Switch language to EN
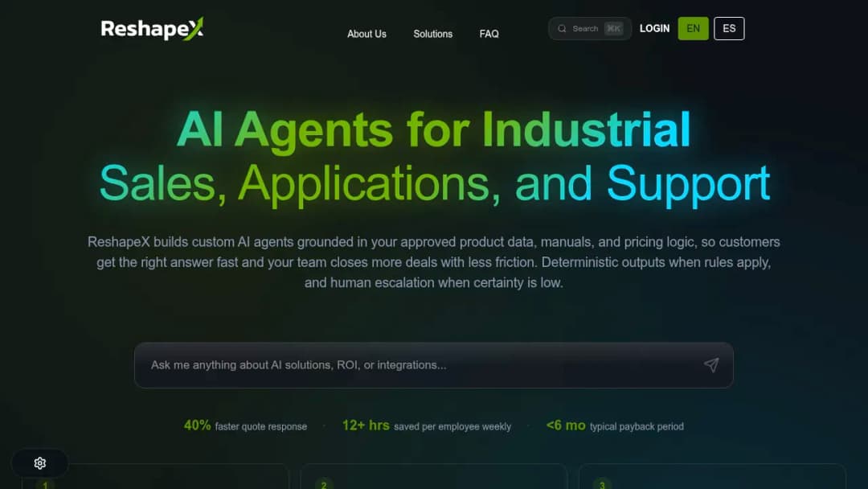 [693, 28]
